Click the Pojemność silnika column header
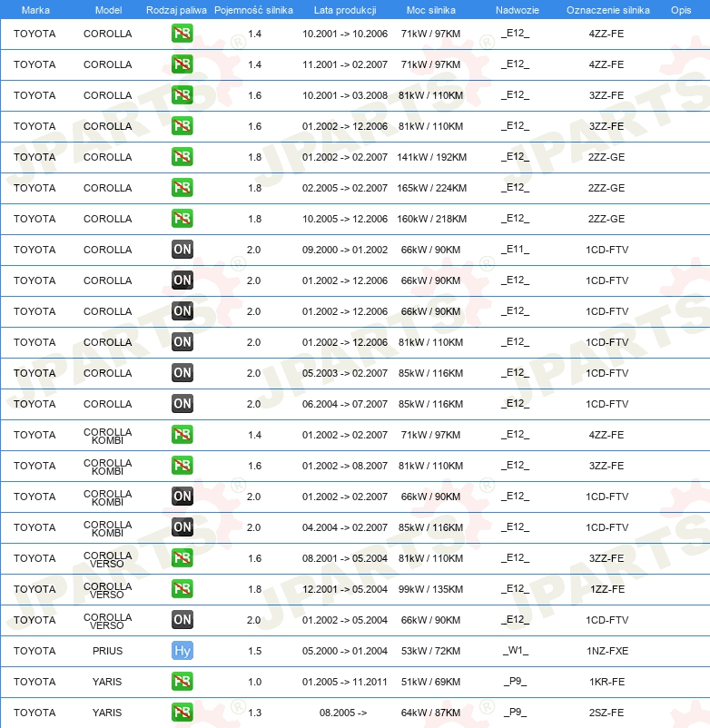The width and height of the screenshot is (710, 728). (253, 10)
